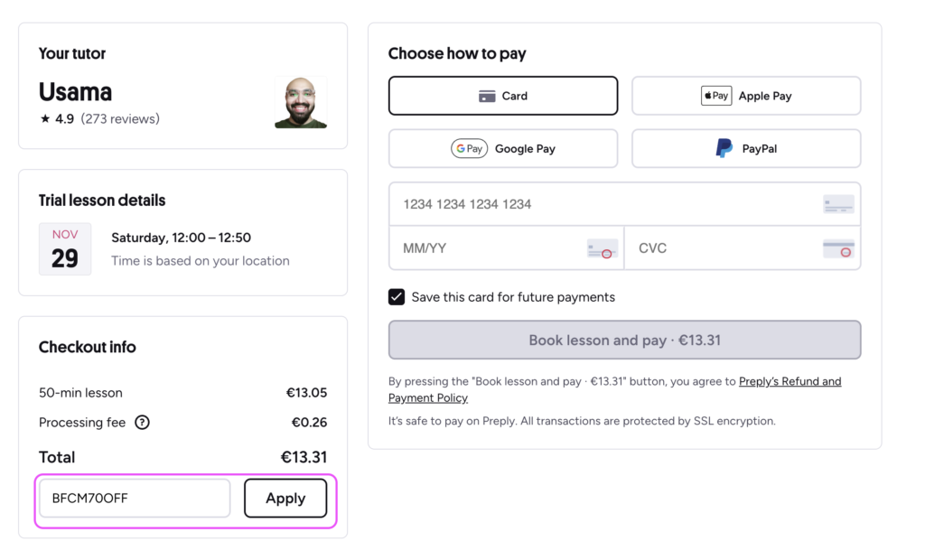The width and height of the screenshot is (925, 560).
Task: Click the expiry date card hint icon
Action: coord(603,248)
